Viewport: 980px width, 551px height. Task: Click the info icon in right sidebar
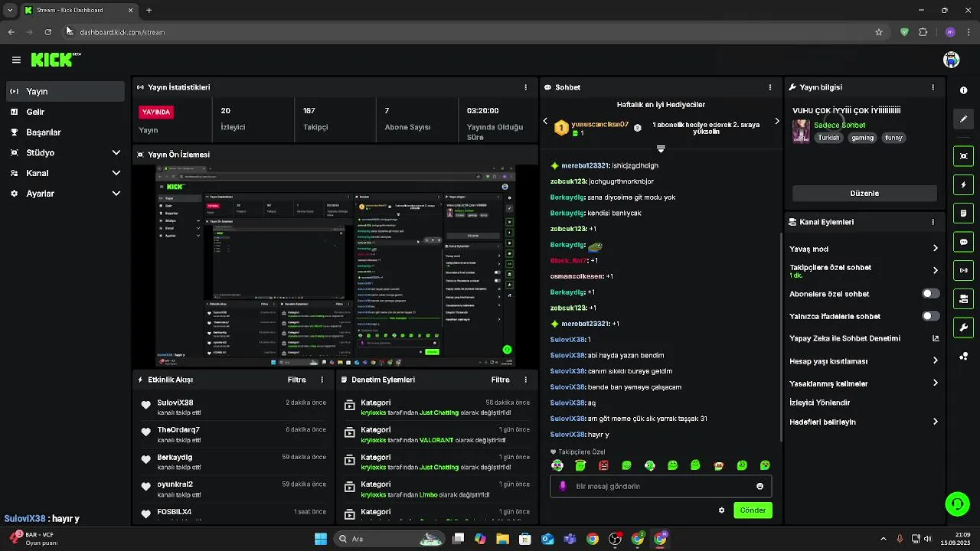[963, 90]
